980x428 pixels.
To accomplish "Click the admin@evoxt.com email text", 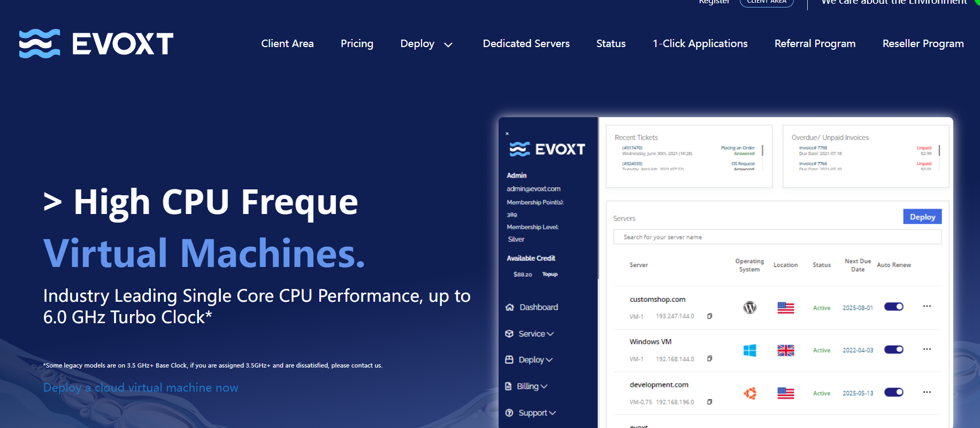I will click(x=534, y=189).
